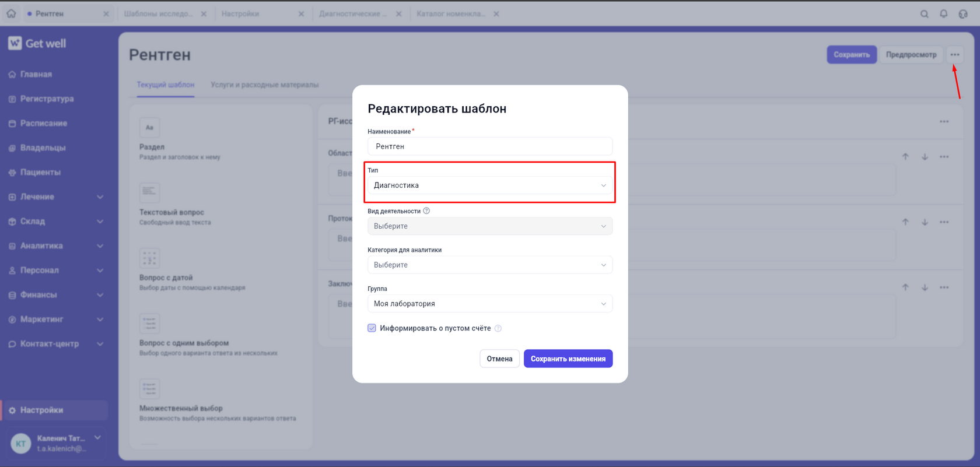The image size is (980, 467).
Task: Click the Вопрос с одним выбором icon
Action: pos(149,324)
